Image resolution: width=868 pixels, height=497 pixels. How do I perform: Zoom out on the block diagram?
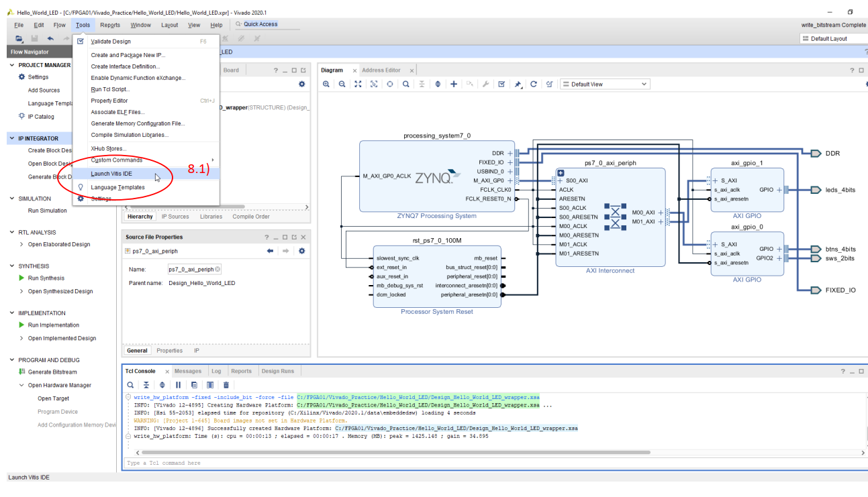tap(342, 84)
